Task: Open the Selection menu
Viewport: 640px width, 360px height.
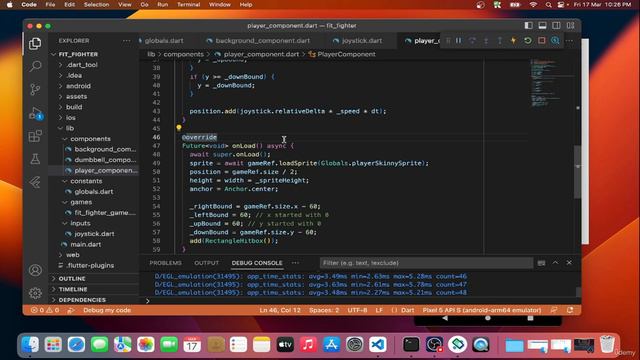Action: 96,4
